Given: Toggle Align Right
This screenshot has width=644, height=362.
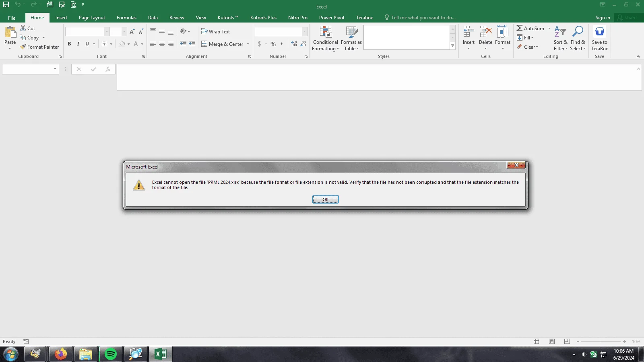Looking at the screenshot, I should coord(171,44).
